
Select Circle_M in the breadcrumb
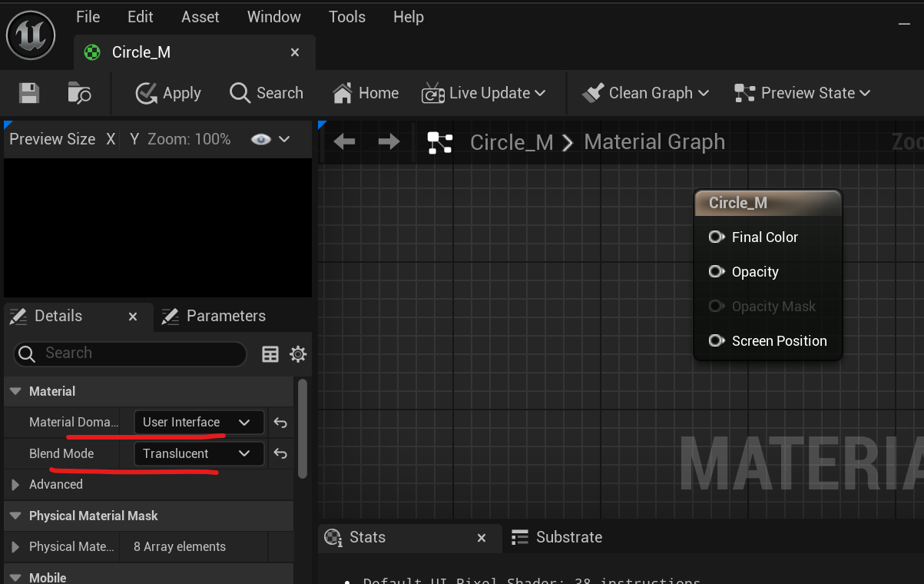[512, 142]
